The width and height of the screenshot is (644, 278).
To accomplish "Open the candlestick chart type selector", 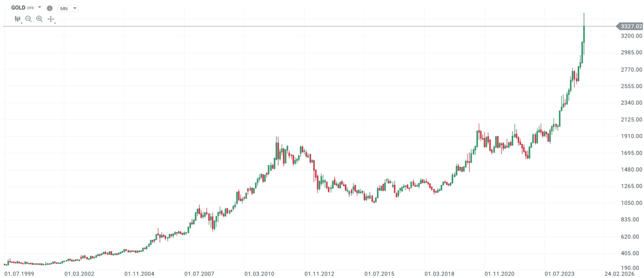I will [18, 19].
